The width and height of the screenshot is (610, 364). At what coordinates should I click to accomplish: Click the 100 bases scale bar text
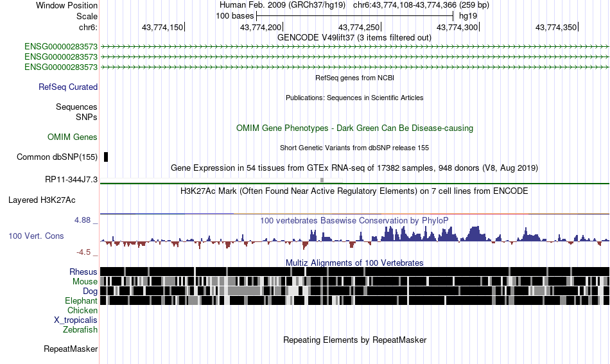point(235,16)
